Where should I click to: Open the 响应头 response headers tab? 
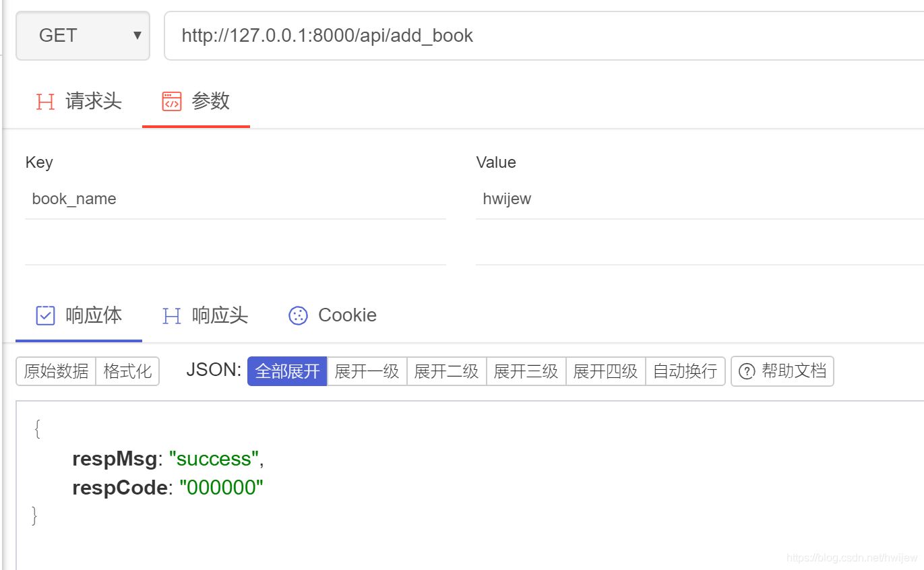(x=219, y=315)
